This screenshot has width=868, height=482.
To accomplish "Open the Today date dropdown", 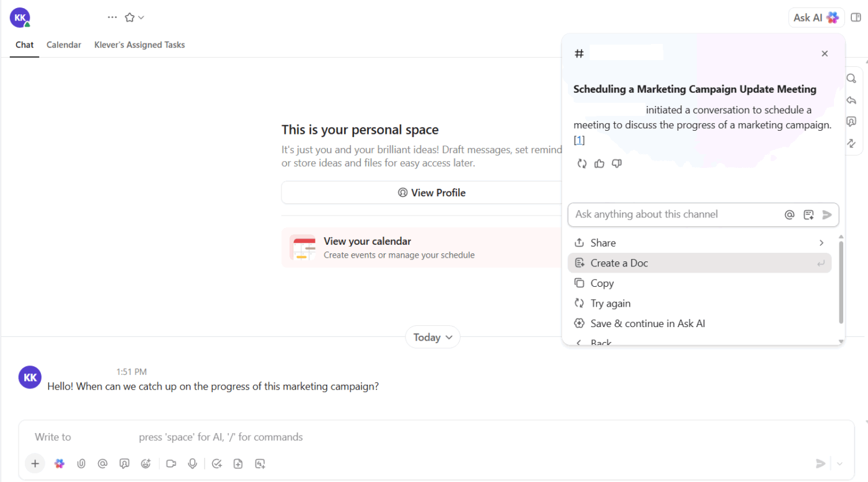I will tap(433, 337).
